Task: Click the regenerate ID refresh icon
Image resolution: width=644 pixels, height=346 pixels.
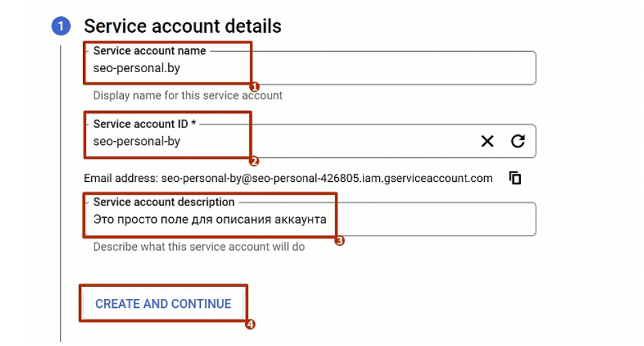Action: pos(518,141)
